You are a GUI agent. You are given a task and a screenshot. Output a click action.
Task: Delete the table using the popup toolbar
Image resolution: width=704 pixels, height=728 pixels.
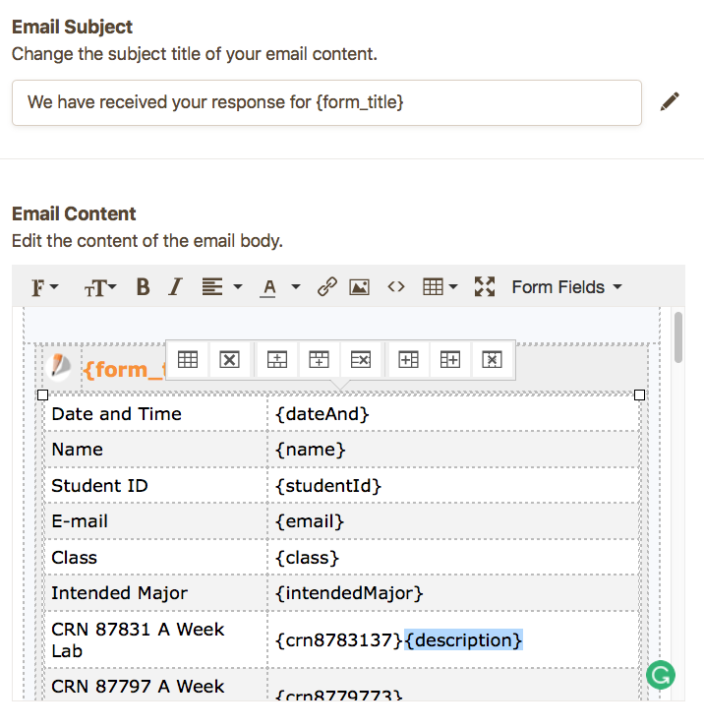[x=229, y=360]
